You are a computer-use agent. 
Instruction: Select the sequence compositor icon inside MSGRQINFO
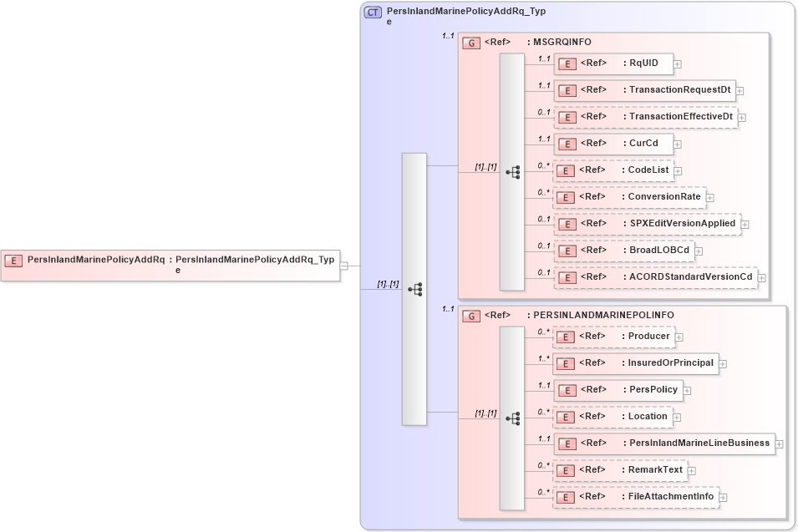pyautogui.click(x=515, y=171)
